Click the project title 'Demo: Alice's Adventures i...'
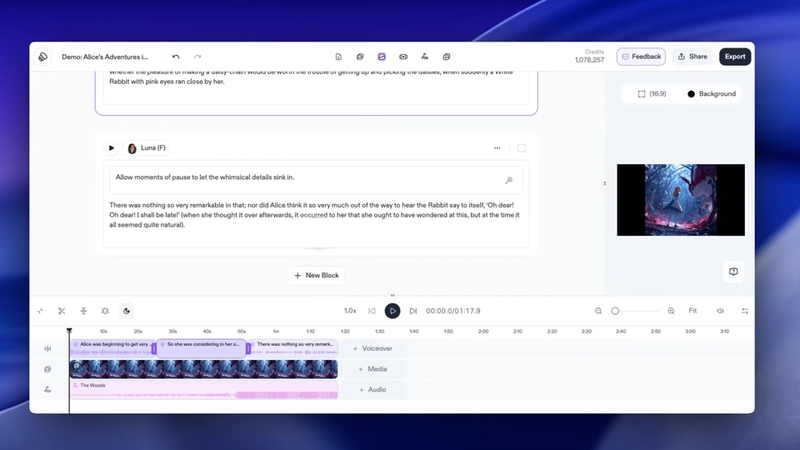 [x=105, y=57]
